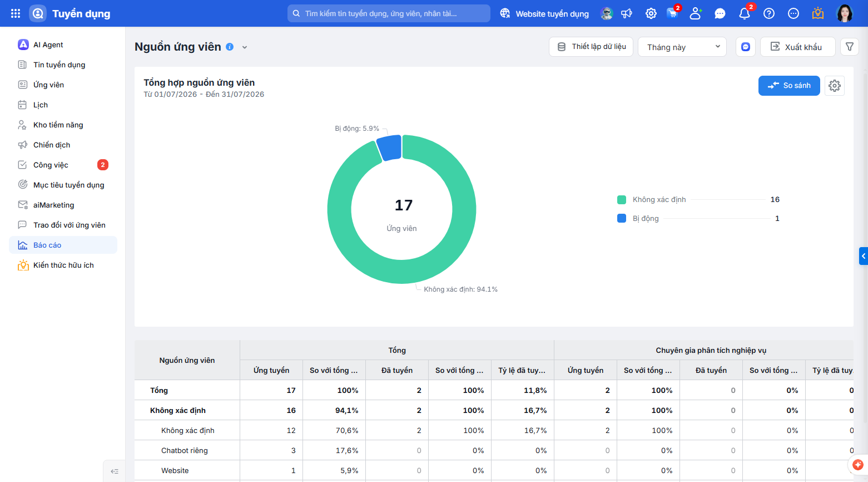The width and height of the screenshot is (868, 482).
Task: Open the help question mark icon
Action: pos(769,13)
